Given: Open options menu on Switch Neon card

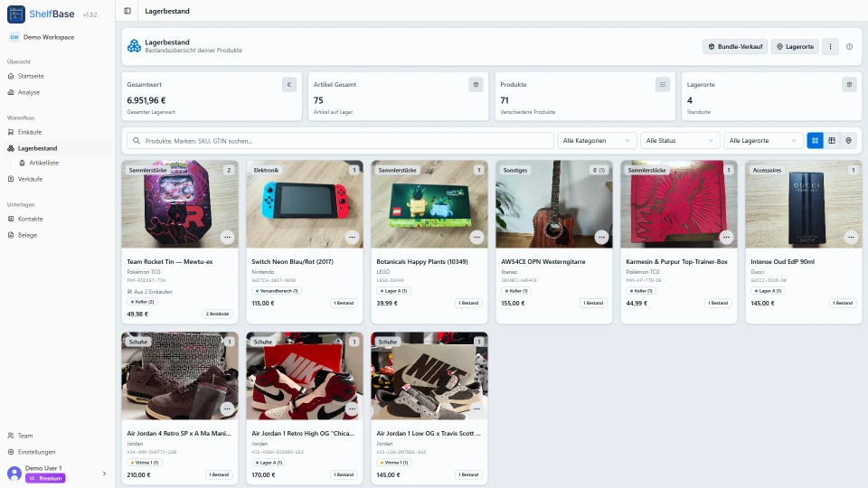Looking at the screenshot, I should pyautogui.click(x=352, y=237).
